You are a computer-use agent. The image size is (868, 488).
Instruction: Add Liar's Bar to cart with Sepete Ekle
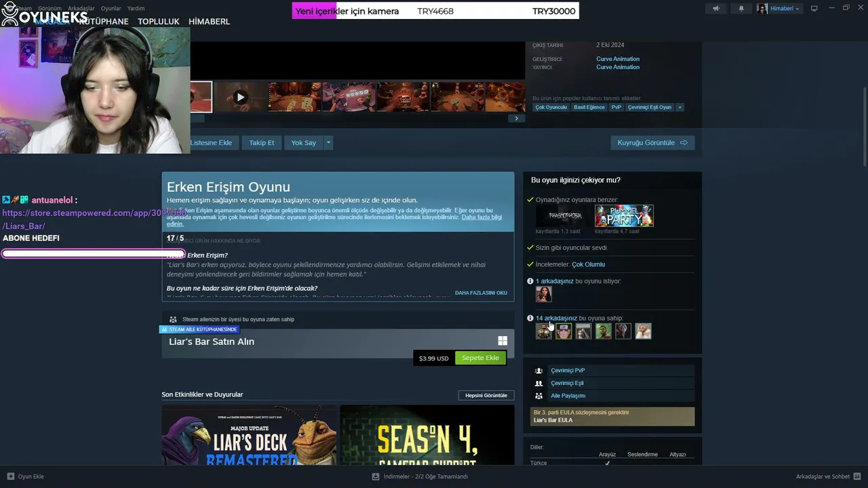(480, 358)
